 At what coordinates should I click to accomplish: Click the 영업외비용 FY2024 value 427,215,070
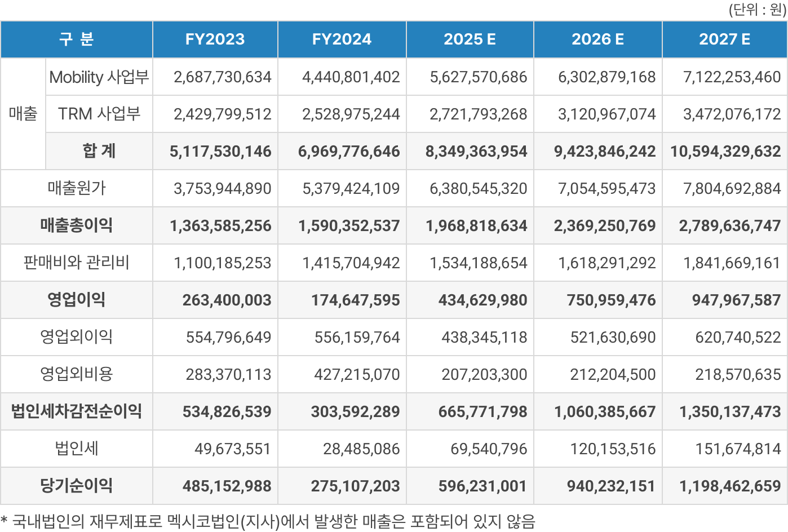[x=357, y=374]
